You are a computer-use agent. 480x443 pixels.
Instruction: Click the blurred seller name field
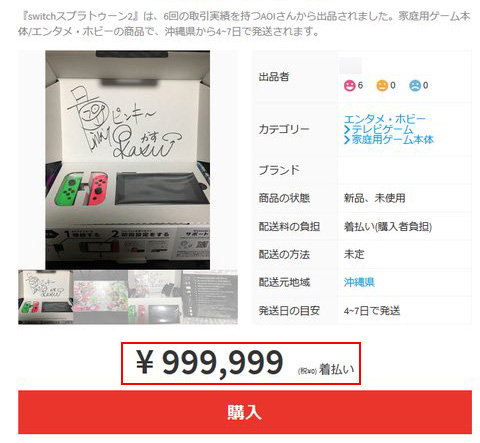(x=350, y=66)
